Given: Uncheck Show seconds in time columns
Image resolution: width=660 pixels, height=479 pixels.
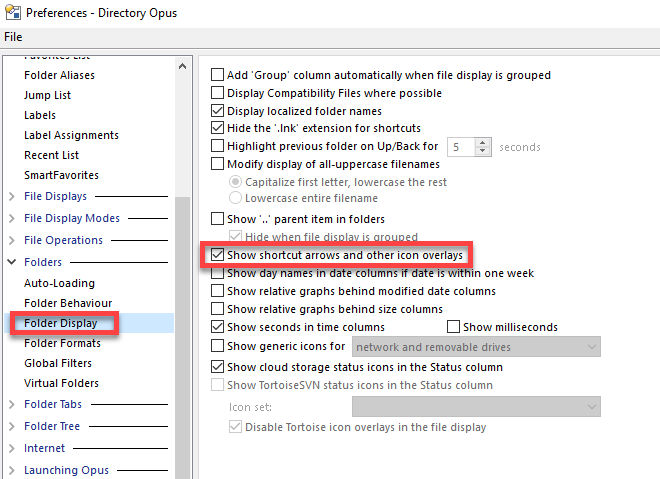Looking at the screenshot, I should [x=217, y=327].
